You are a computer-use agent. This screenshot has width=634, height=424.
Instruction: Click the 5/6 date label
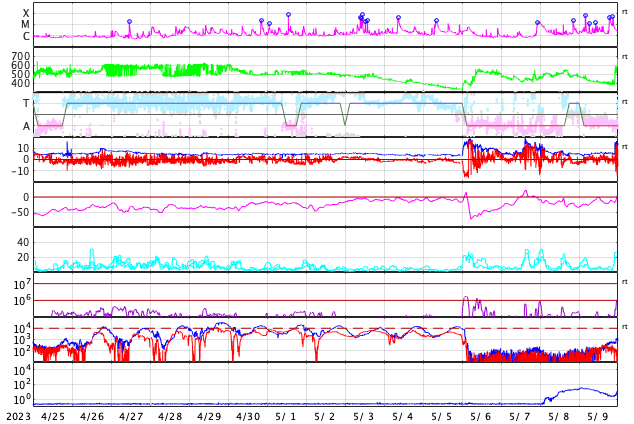(481, 416)
